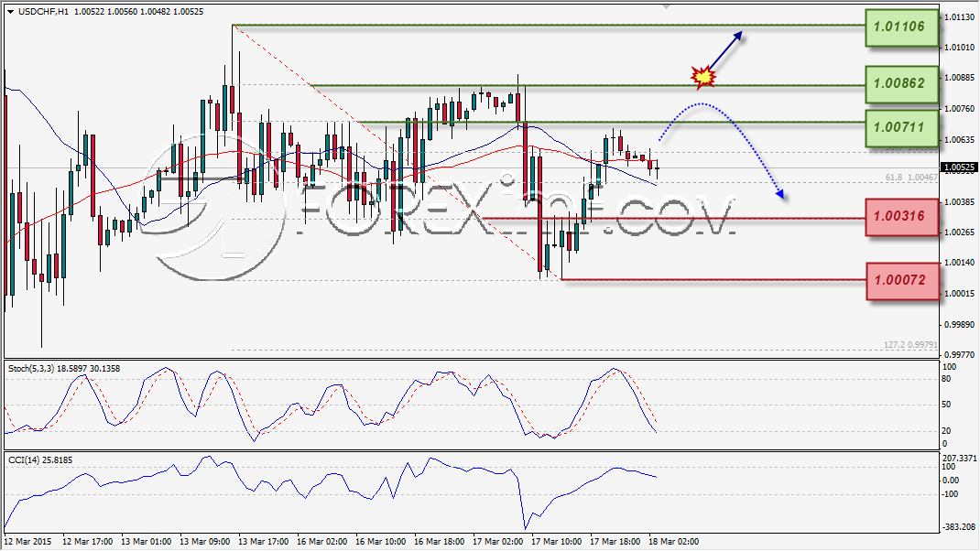Click the chart shift marker on the top edge
980x551 pixels.
tap(666, 7)
